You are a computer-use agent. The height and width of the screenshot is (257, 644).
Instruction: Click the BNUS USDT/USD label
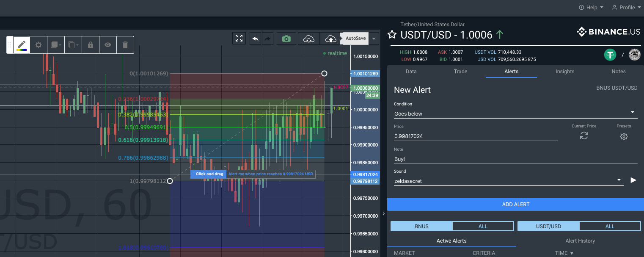click(616, 88)
